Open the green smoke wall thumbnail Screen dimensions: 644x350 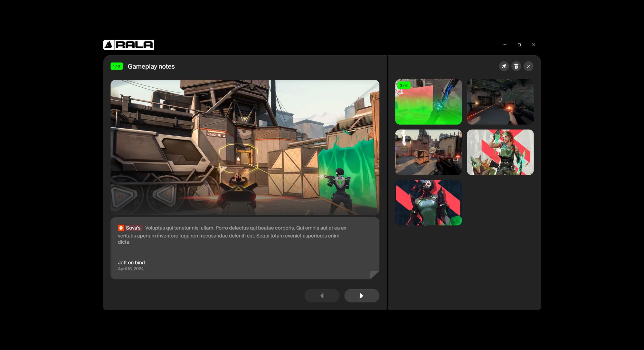[428, 102]
